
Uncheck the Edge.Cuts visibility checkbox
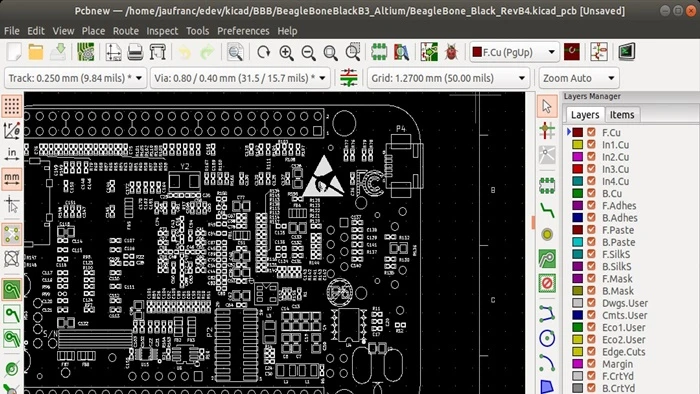(592, 352)
